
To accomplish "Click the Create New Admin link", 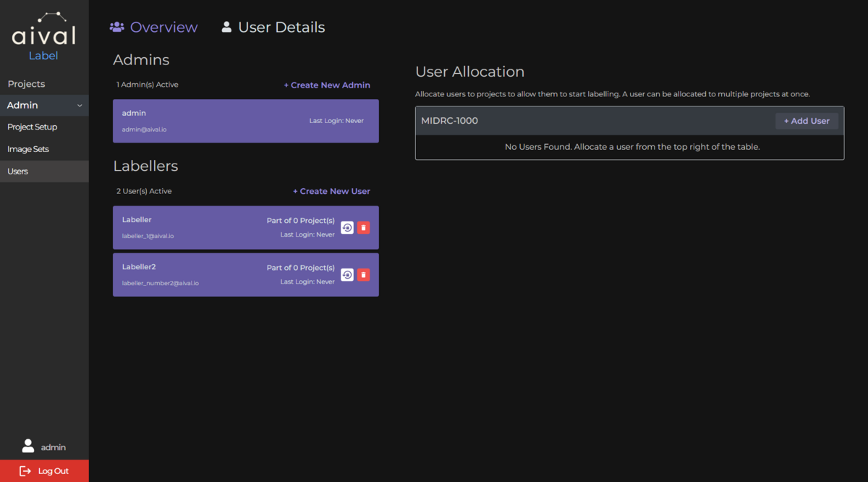I will click(327, 85).
